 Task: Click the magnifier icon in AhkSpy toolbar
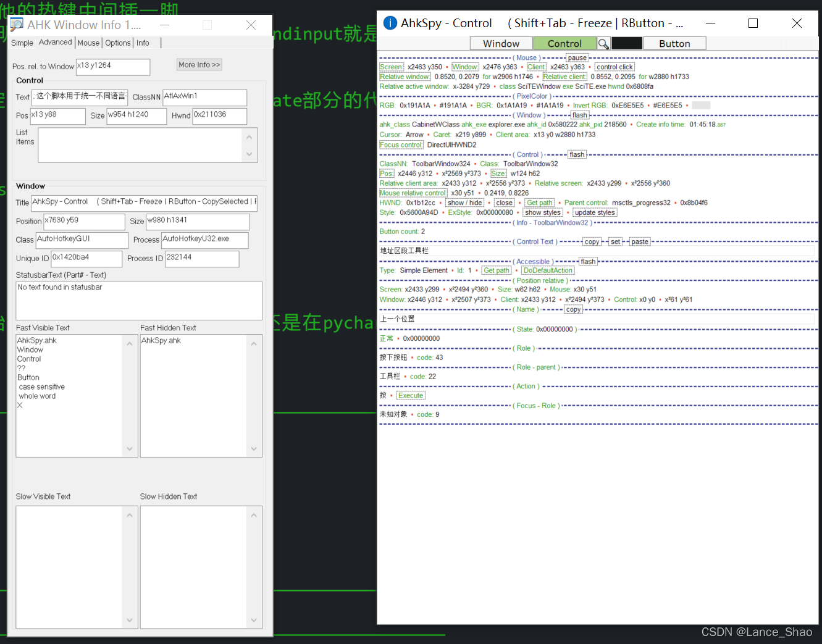603,44
